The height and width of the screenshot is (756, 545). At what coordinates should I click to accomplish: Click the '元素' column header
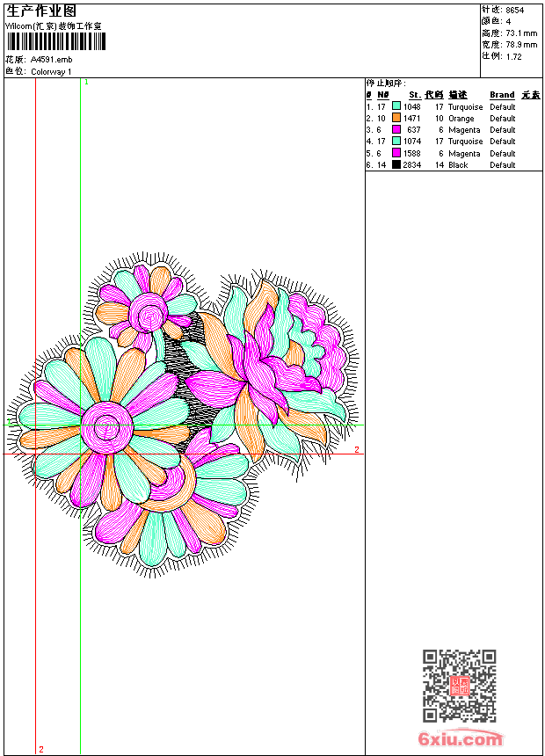(x=531, y=95)
